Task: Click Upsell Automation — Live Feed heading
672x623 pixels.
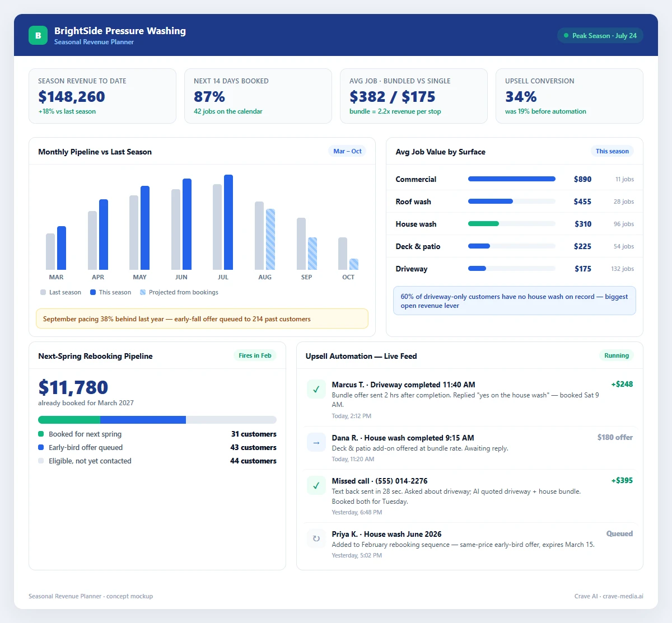Action: pyautogui.click(x=361, y=356)
